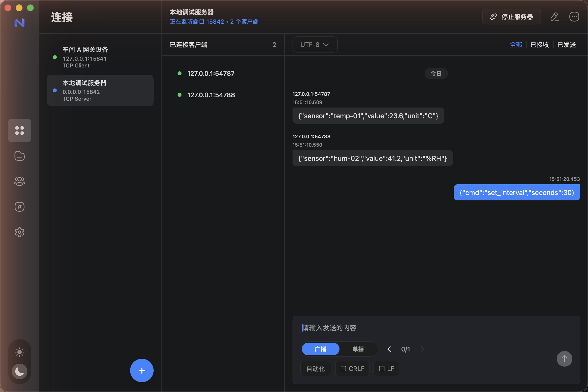Open the 自动化 automation button
This screenshot has height=392, width=588.
click(x=316, y=369)
